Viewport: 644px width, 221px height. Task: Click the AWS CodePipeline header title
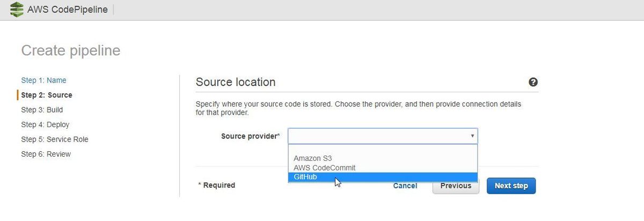click(68, 10)
